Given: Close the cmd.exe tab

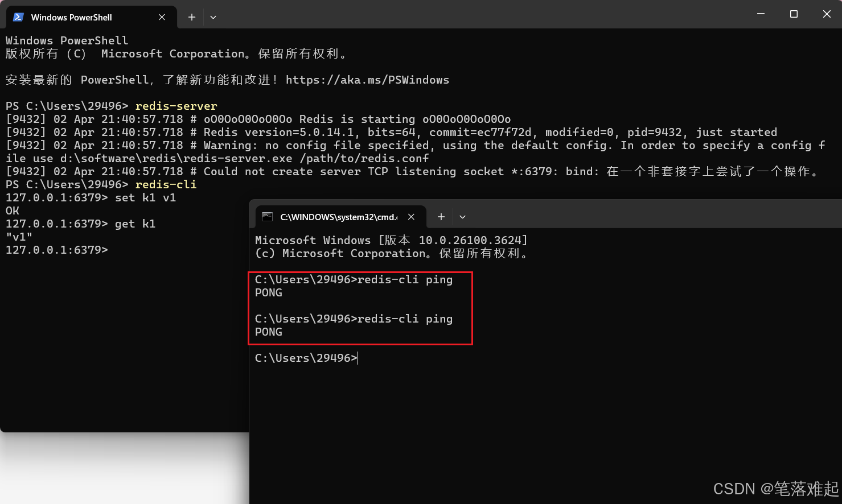Looking at the screenshot, I should [411, 217].
